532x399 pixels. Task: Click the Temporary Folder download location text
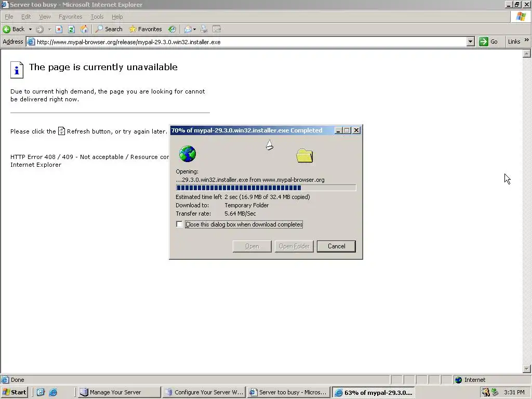tap(247, 205)
